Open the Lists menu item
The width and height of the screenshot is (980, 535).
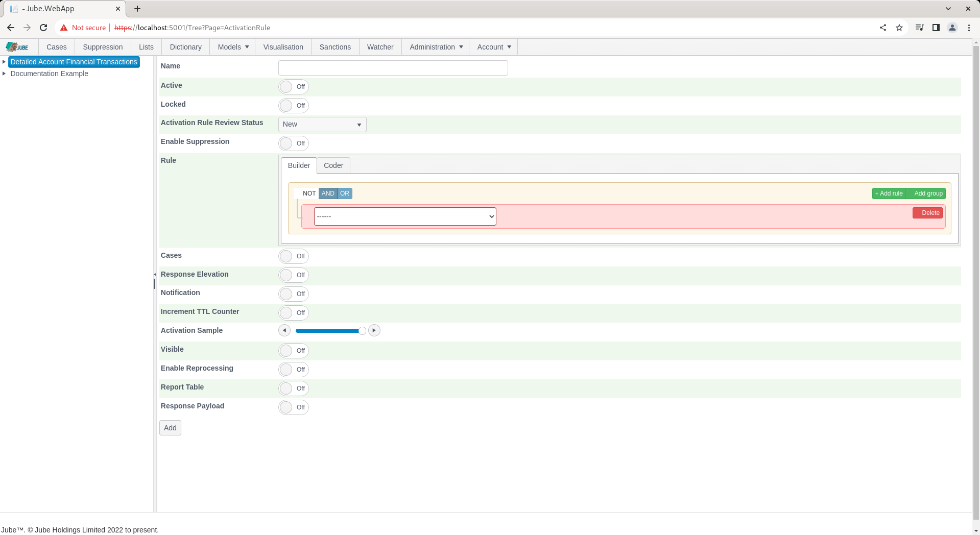point(146,47)
